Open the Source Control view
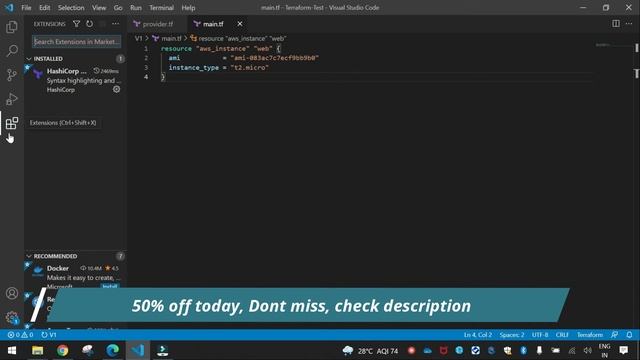This screenshot has width=640, height=360. 12,75
